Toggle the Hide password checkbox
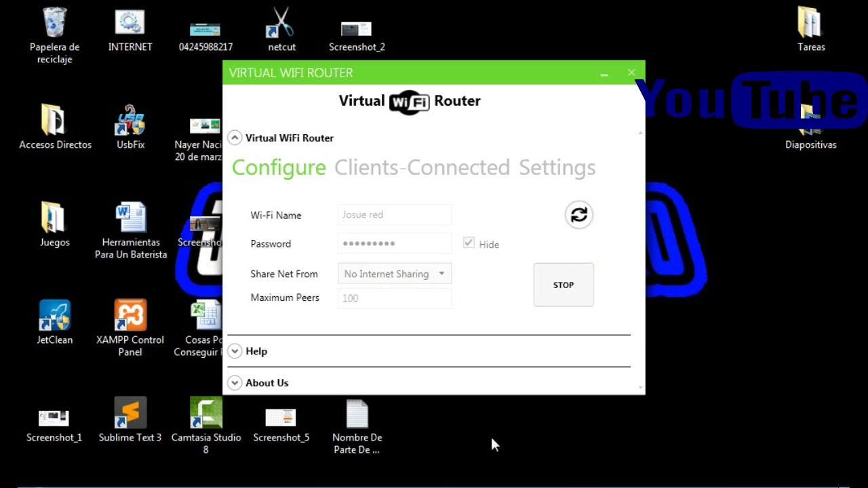Screen dimensions: 868x488 (x=469, y=243)
